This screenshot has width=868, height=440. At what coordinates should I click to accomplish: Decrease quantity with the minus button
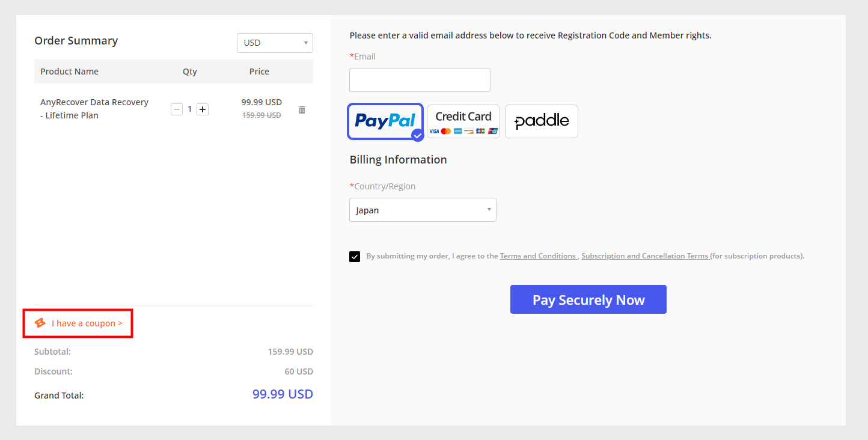177,109
